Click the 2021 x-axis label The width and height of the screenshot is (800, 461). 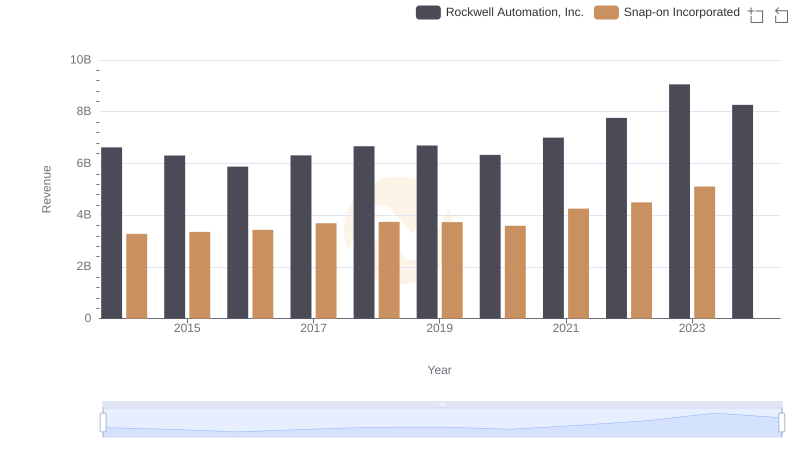tap(566, 328)
